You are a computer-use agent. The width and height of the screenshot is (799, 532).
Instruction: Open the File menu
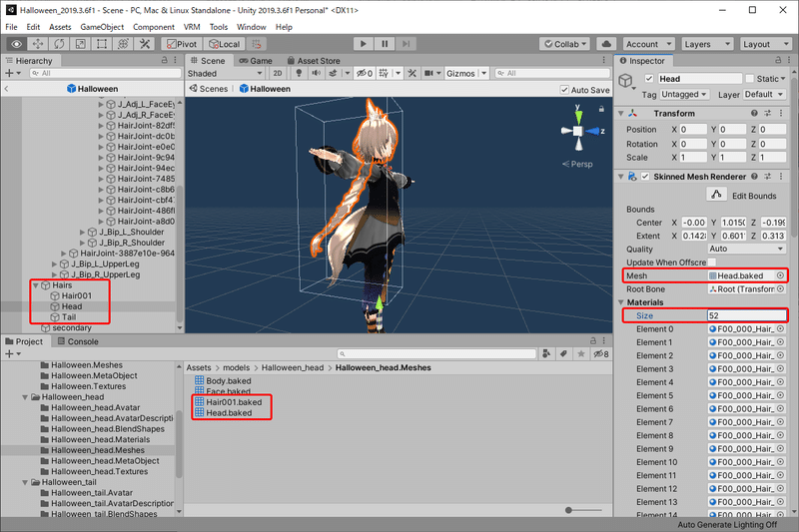(11, 27)
